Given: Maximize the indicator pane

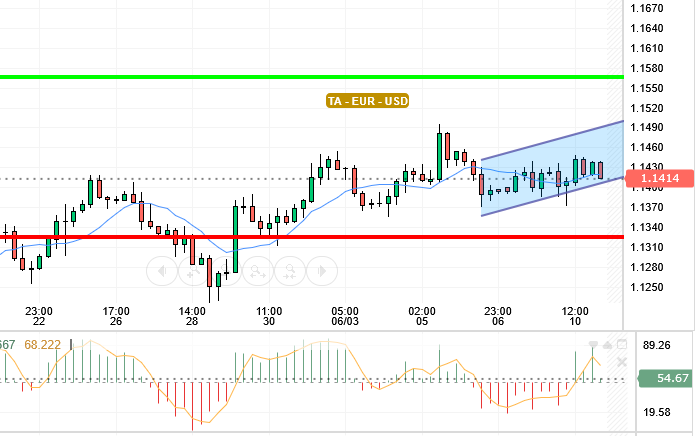Looking at the screenshot, I should [622, 344].
